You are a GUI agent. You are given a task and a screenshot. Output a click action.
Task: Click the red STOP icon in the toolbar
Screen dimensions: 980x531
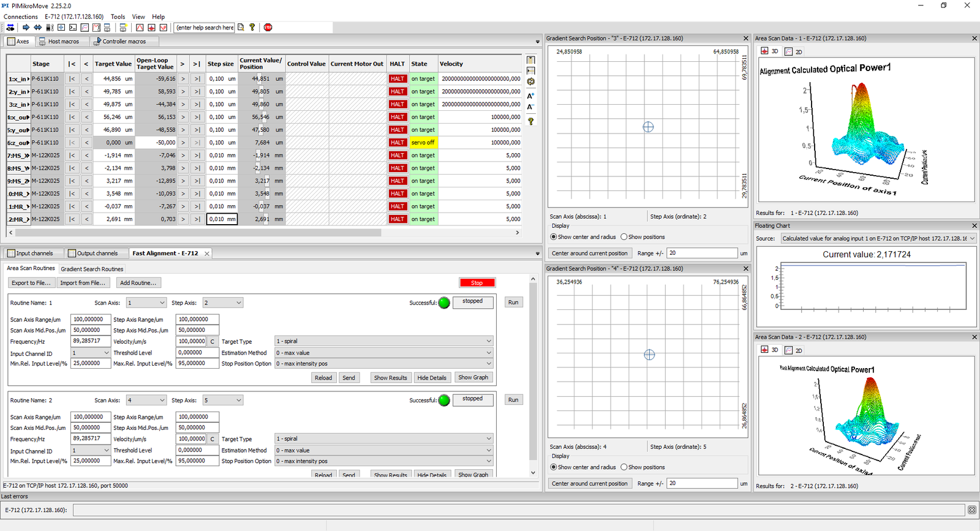(x=268, y=28)
